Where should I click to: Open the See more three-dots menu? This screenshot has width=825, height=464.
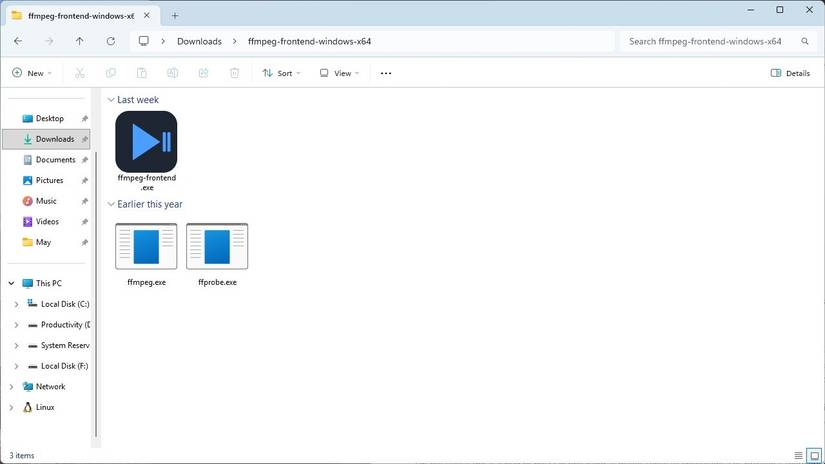[x=386, y=73]
